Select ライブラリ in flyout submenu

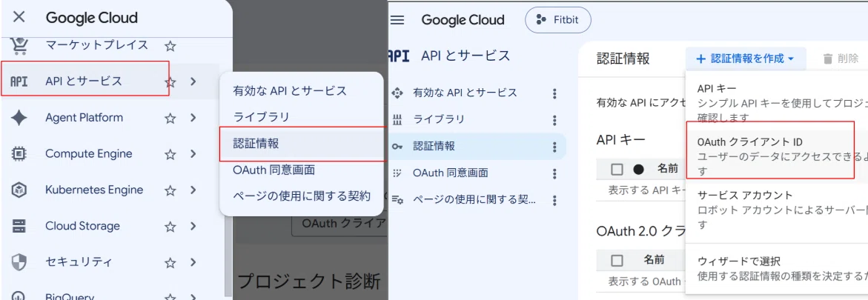(x=302, y=117)
